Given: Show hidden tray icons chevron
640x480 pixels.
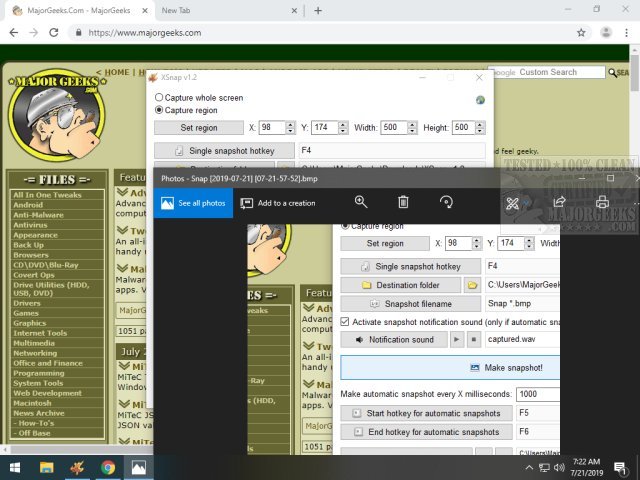Looking at the screenshot, I should 529,468.
